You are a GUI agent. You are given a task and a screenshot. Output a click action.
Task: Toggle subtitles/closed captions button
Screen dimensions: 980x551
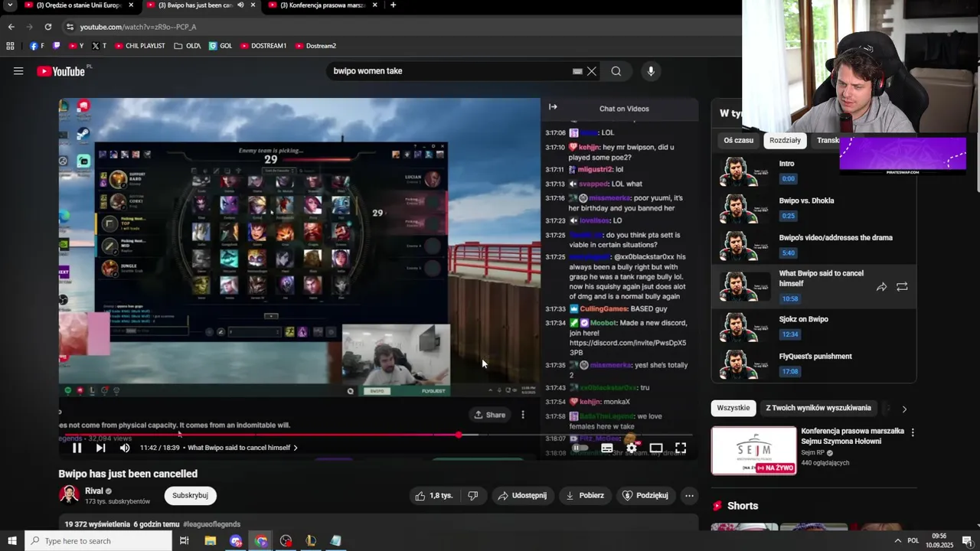click(606, 448)
